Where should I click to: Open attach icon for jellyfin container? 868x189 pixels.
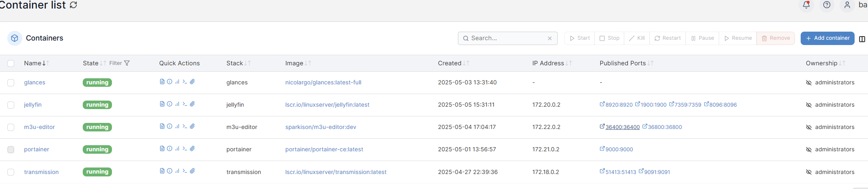pos(192,104)
